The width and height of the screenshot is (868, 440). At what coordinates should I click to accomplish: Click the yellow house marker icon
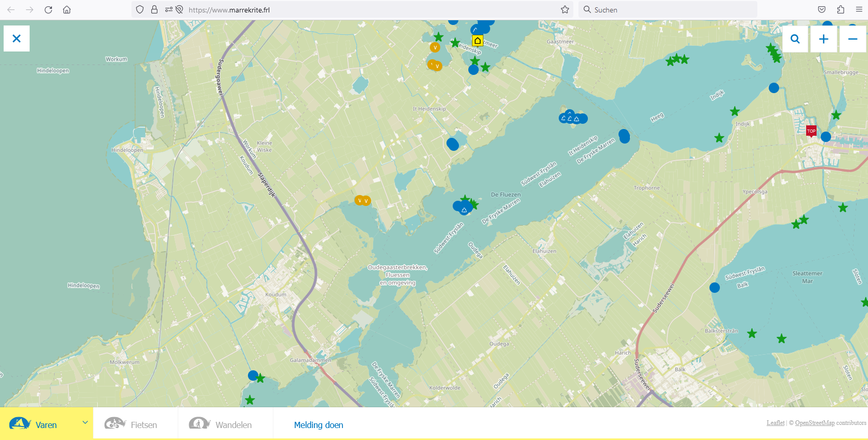pos(477,41)
